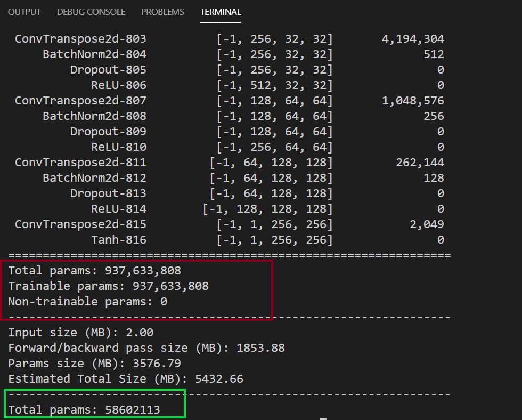This screenshot has width=522, height=420.
Task: Click the Dropout-809 layer name
Action: pos(108,132)
